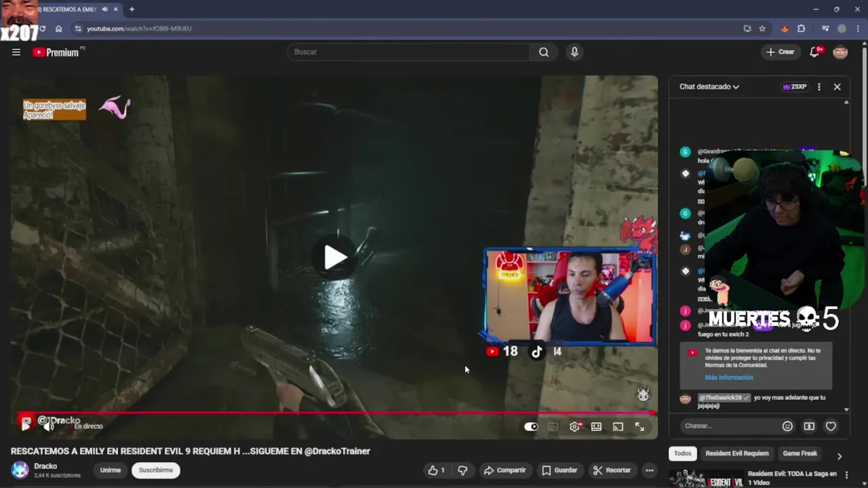
Task: Like the video with the thumbs up
Action: coord(436,470)
